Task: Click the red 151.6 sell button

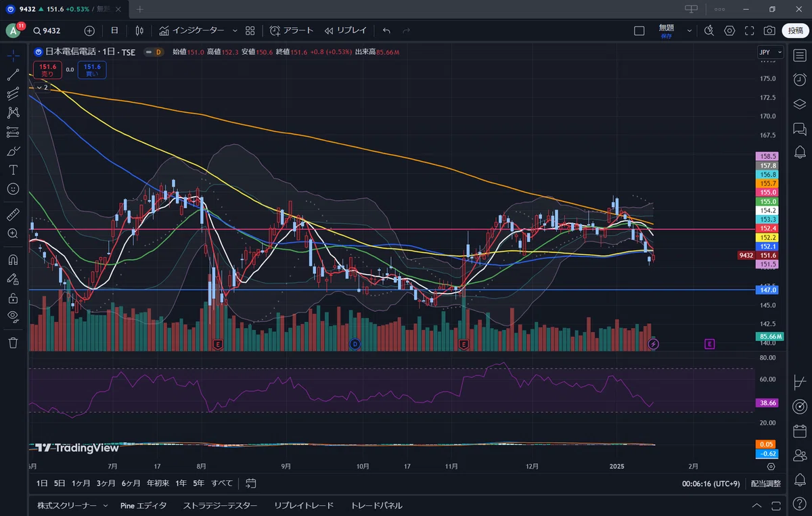Action: [x=47, y=70]
